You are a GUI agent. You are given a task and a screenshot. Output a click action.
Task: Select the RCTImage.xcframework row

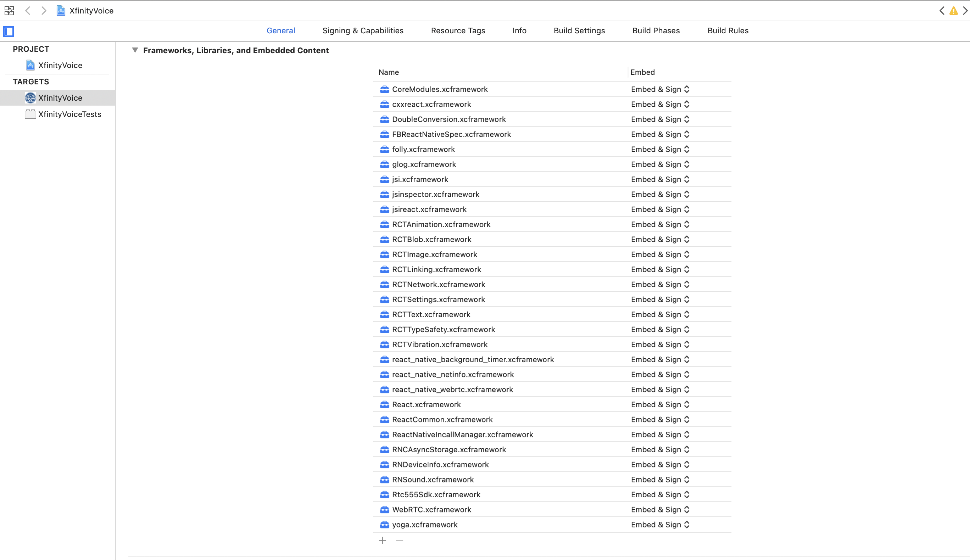pyautogui.click(x=552, y=254)
